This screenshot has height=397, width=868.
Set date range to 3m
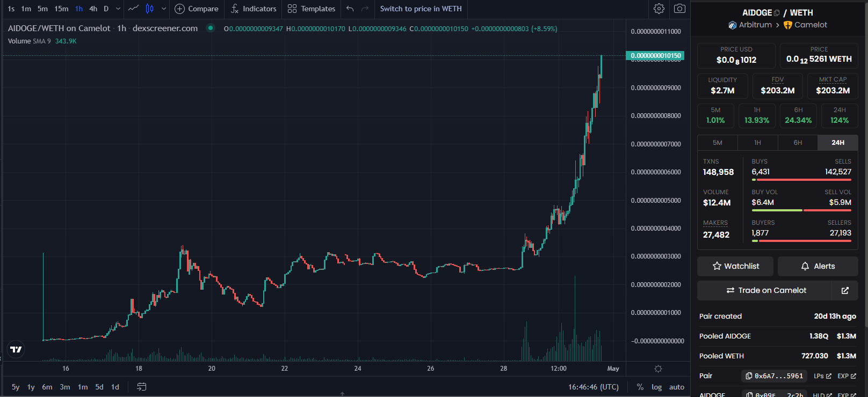(x=65, y=387)
